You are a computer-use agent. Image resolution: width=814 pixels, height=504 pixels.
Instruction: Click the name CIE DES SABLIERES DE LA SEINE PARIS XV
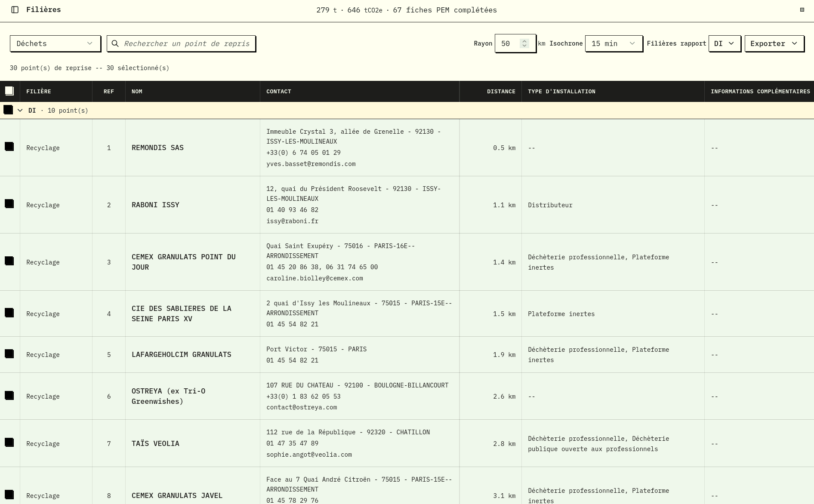(x=182, y=313)
